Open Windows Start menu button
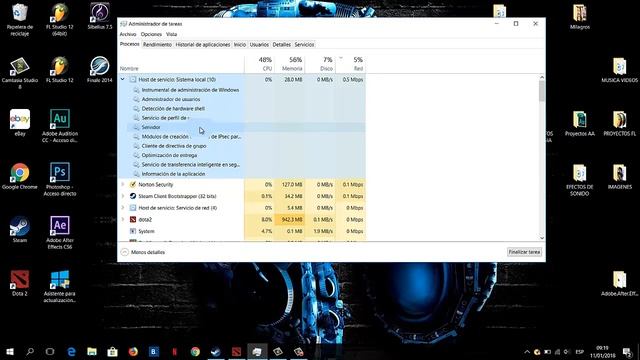Screen dimensions: 640x360 (10, 351)
